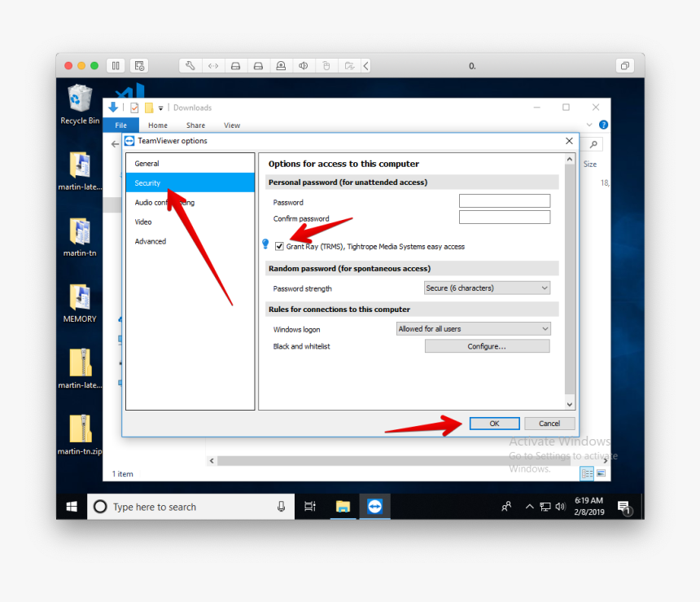Select the martin-tn folder desktop icon

[80, 237]
